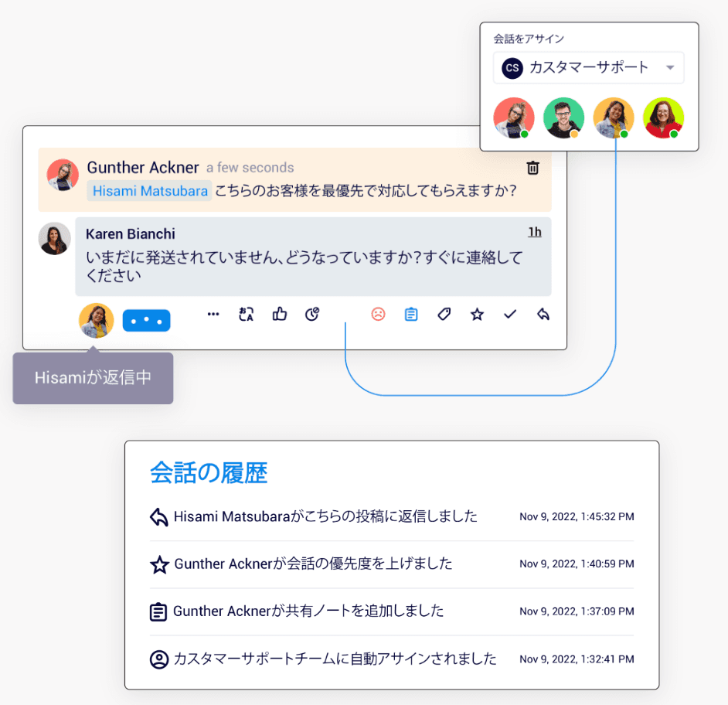Open the clock reminder icon
728x705 pixels.
point(312,315)
